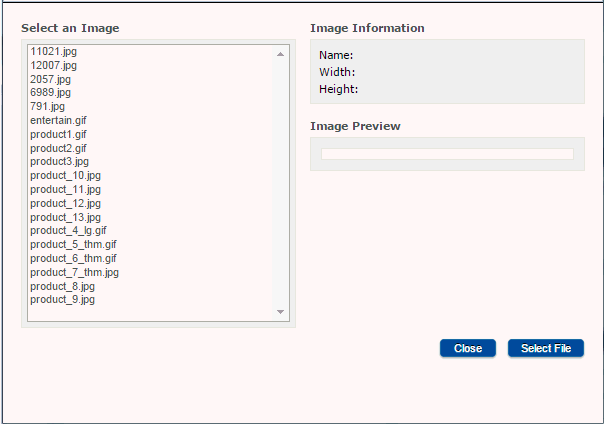This screenshot has height=424, width=604.
Task: Click product_4_lg.gif in the list
Action: [68, 230]
